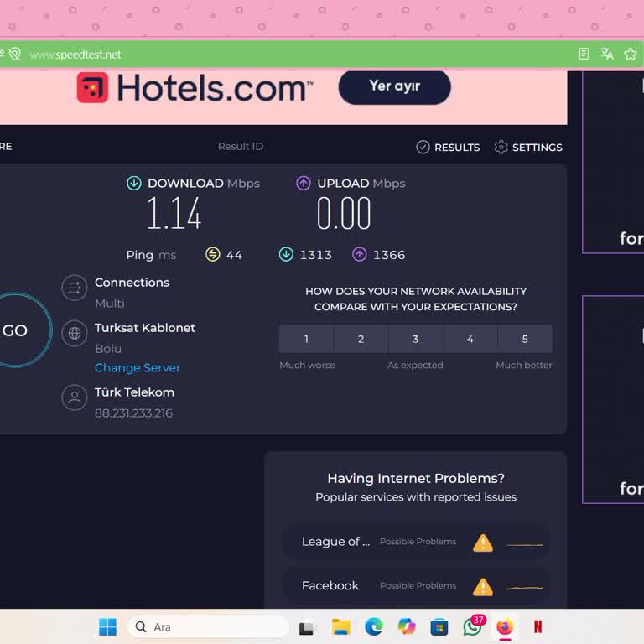The height and width of the screenshot is (644, 644).
Task: Click the warning icon in Facebook row
Action: (x=483, y=586)
